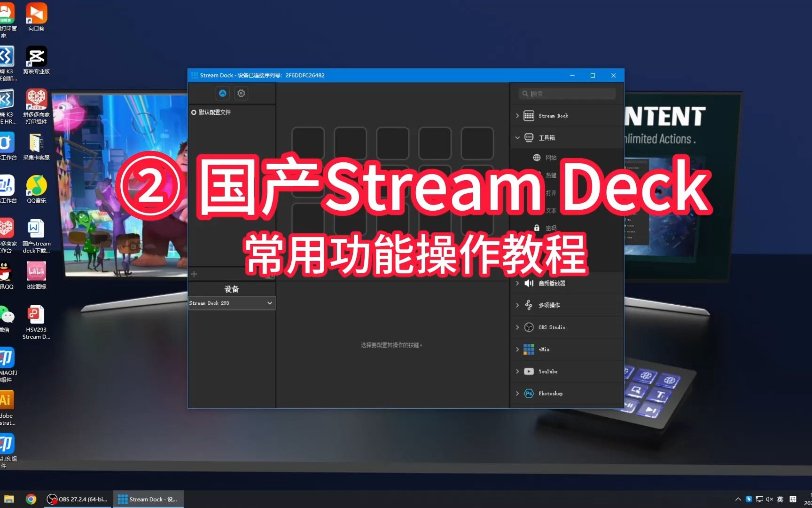Open the 国产stream deck下载 document icon

tap(36, 236)
